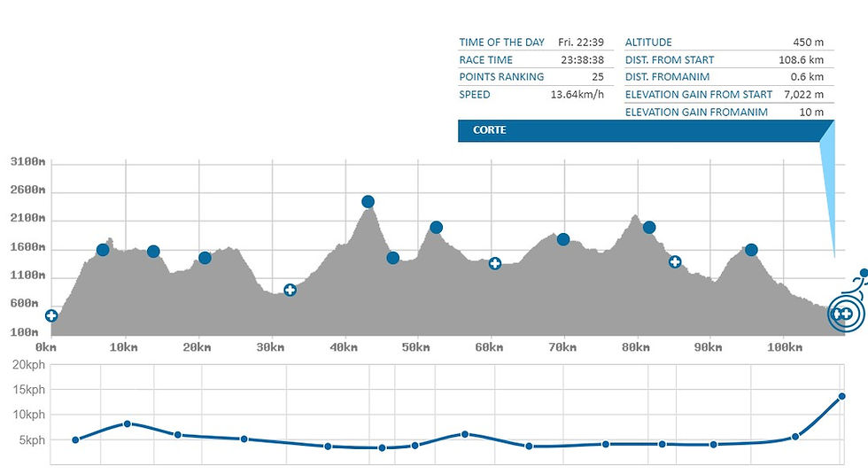Click the final speed point near 14kph
This screenshot has width=868, height=474.
(x=842, y=396)
